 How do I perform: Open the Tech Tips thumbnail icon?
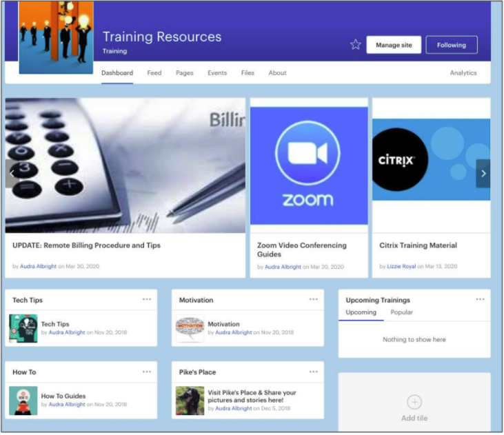pyautogui.click(x=23, y=329)
